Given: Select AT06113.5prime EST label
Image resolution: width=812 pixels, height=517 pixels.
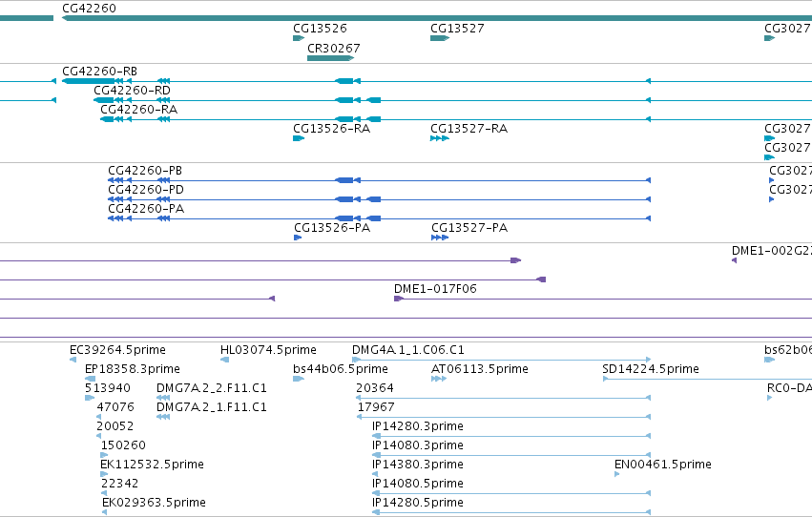Looking at the screenshot, I should pyautogui.click(x=480, y=369).
